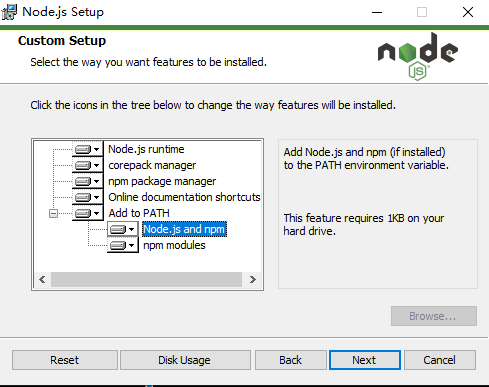The width and height of the screenshot is (489, 387).
Task: Click drive icon beside Node.js and npm
Action: [123, 229]
